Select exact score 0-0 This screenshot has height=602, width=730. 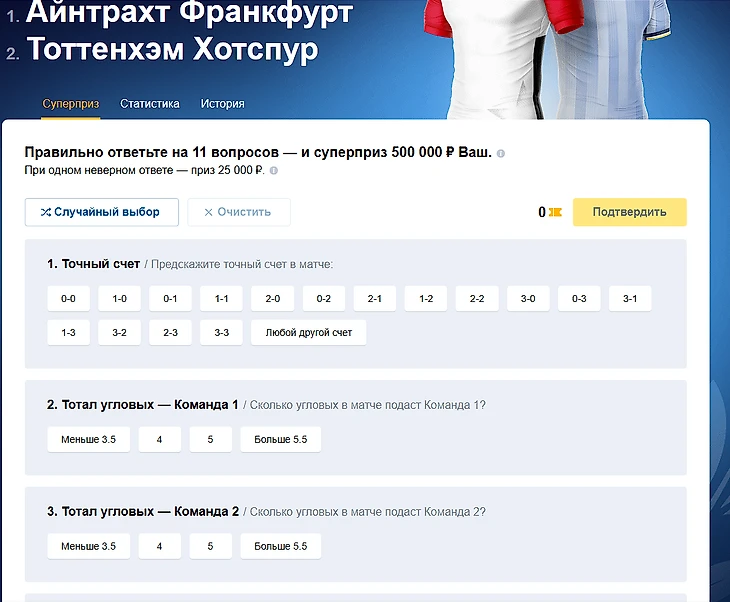pyautogui.click(x=68, y=298)
